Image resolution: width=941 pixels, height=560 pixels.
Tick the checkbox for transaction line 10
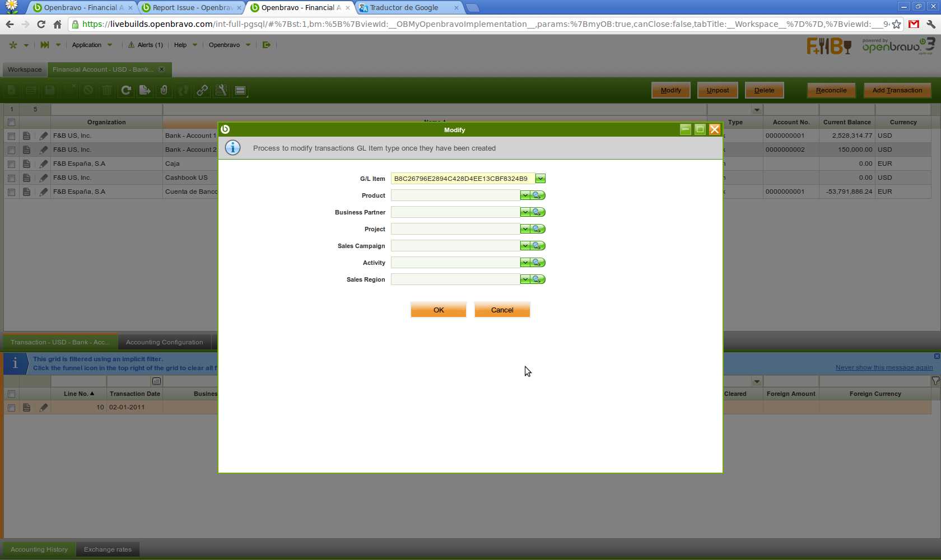coord(11,408)
